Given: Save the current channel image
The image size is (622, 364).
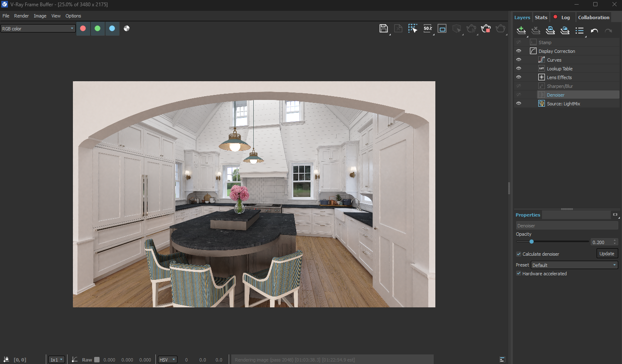Looking at the screenshot, I should tap(384, 28).
